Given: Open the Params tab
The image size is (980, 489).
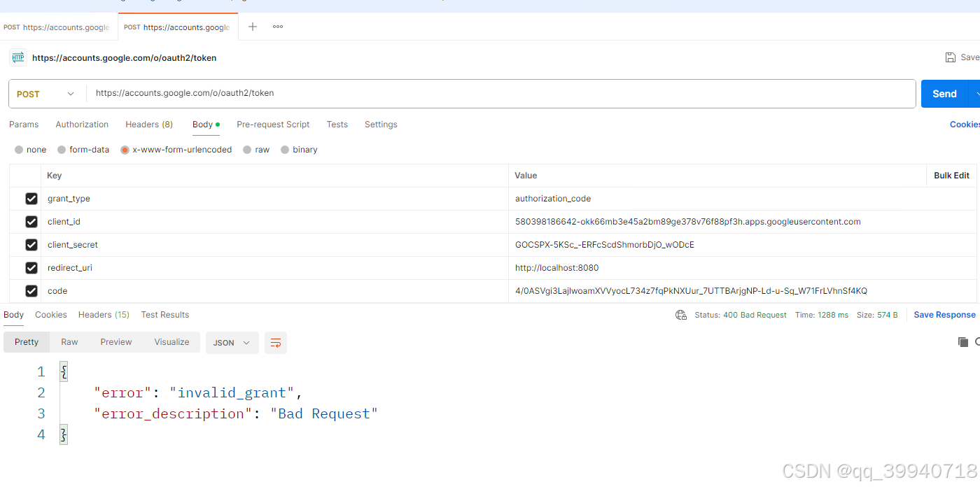Looking at the screenshot, I should 24,125.
